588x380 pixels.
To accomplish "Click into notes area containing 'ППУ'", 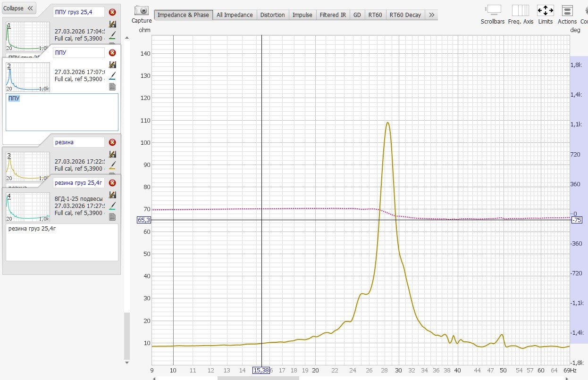I will 62,112.
